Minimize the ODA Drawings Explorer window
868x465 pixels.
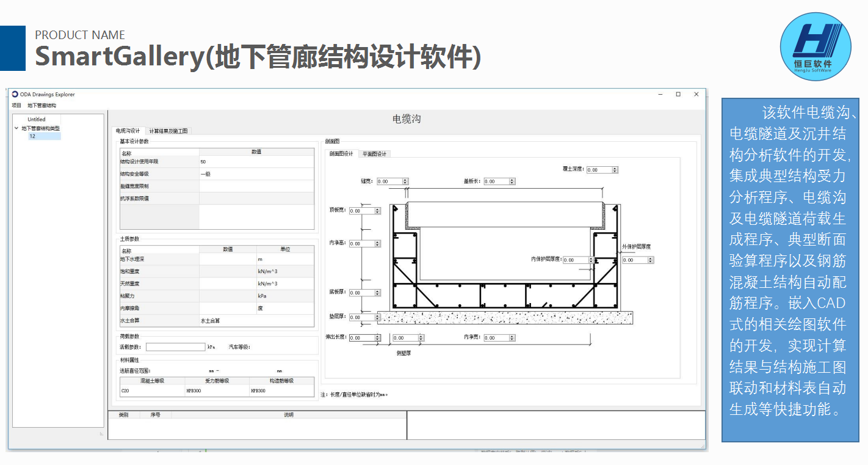pos(660,94)
